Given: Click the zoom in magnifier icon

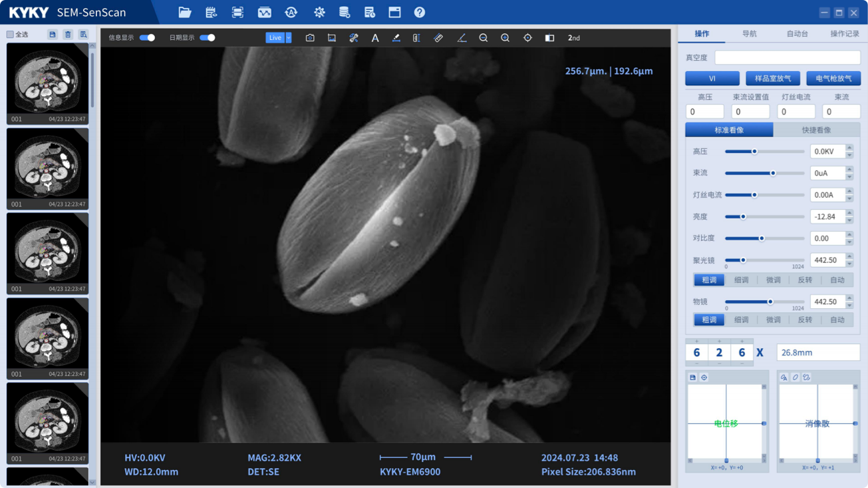Looking at the screenshot, I should click(x=506, y=38).
